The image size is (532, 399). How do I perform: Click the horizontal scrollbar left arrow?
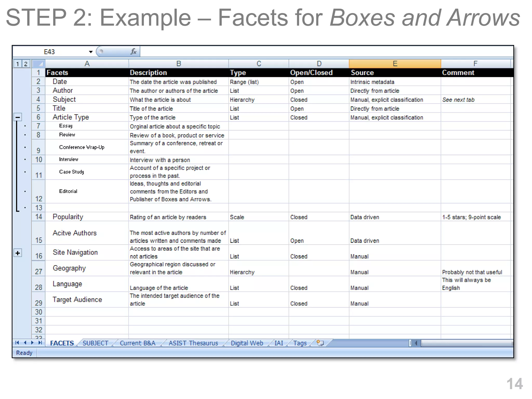tap(416, 343)
